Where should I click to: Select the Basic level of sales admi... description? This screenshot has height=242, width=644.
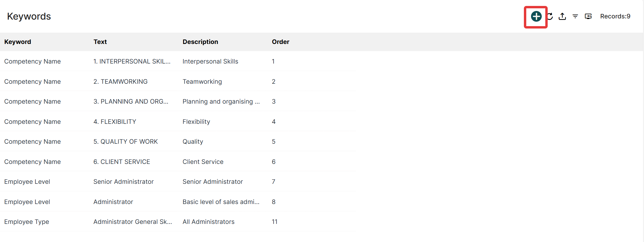click(221, 202)
